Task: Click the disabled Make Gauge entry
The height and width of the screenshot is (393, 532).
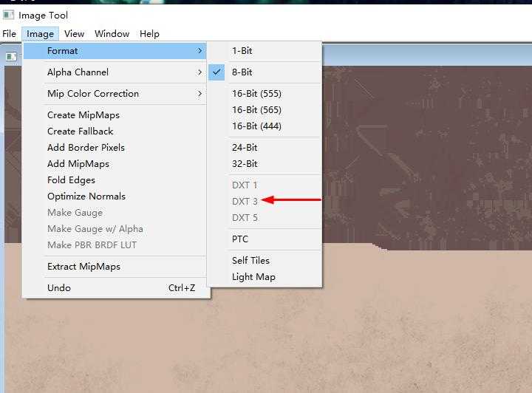Action: (115, 213)
